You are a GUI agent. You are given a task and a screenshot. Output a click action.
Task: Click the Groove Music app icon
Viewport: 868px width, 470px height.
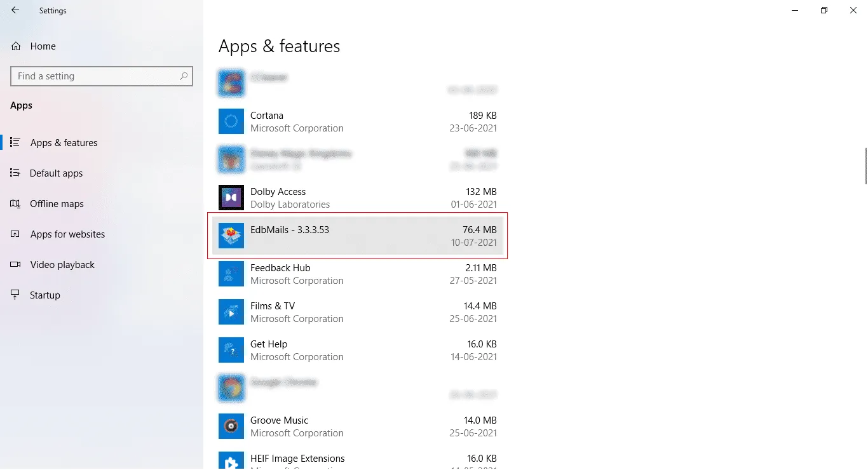coord(231,426)
